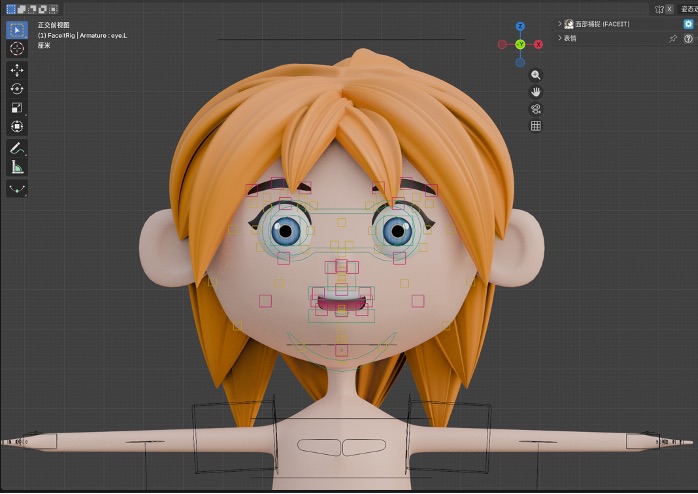Activate the Transform tool
This screenshot has height=494, width=698.
coord(17,126)
